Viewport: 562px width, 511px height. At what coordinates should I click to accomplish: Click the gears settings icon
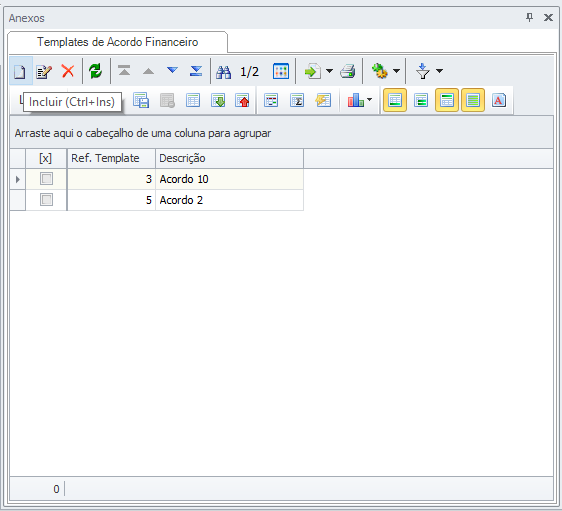tap(380, 71)
